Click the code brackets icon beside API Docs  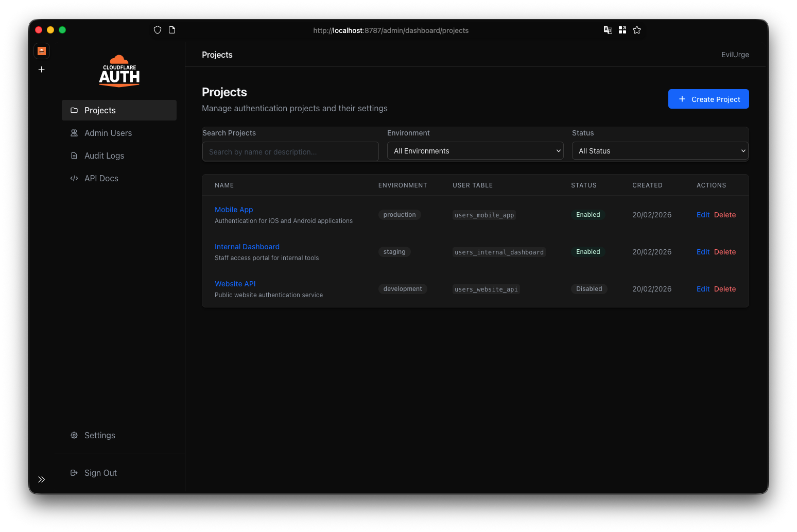click(74, 178)
